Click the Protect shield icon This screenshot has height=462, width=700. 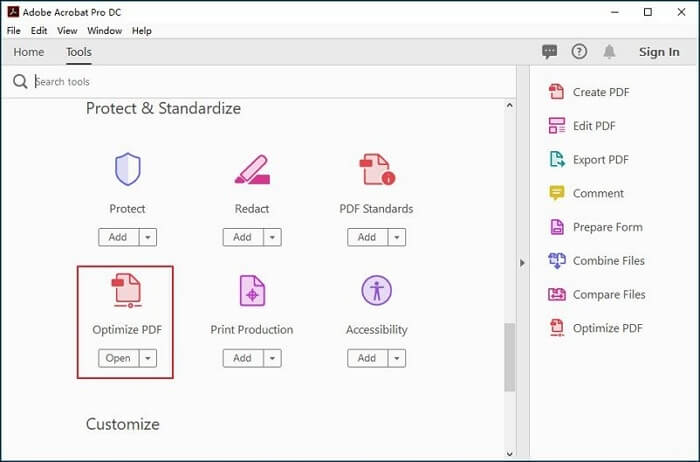[x=128, y=169]
